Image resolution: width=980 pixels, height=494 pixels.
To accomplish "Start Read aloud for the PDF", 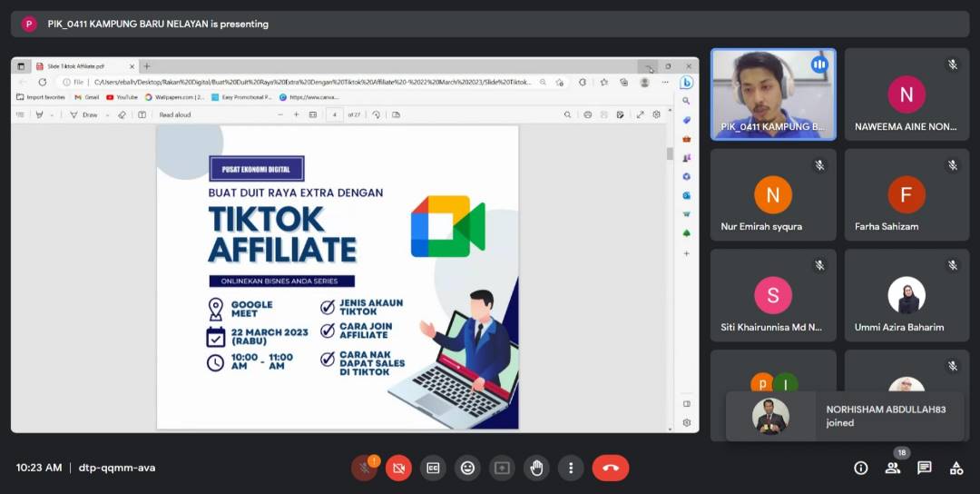I will 175,114.
